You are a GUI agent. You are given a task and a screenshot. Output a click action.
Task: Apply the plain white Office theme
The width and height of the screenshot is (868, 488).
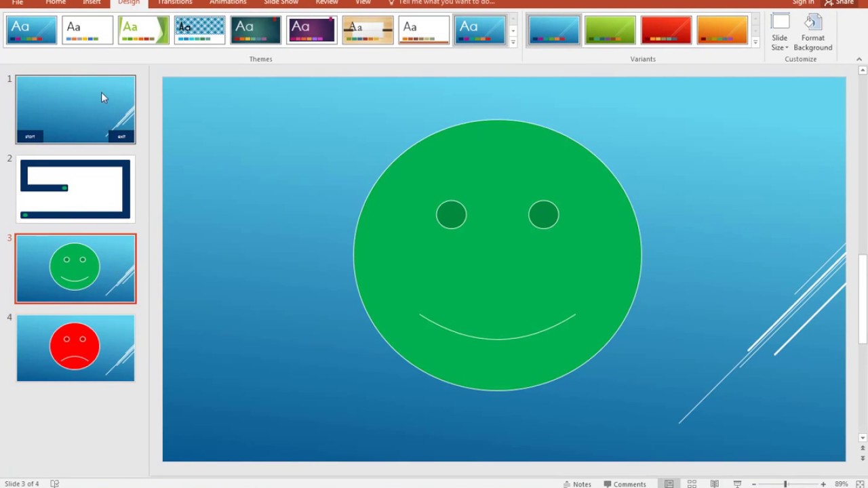[x=87, y=30]
